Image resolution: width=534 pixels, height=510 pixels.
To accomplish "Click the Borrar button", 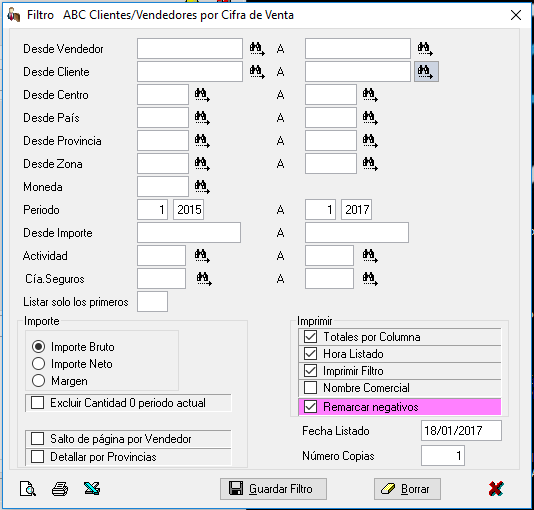I will click(407, 489).
